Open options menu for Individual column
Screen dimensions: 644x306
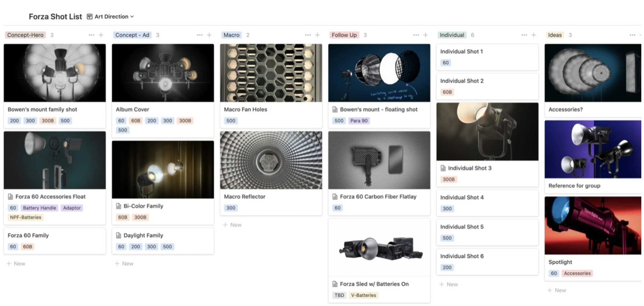524,35
